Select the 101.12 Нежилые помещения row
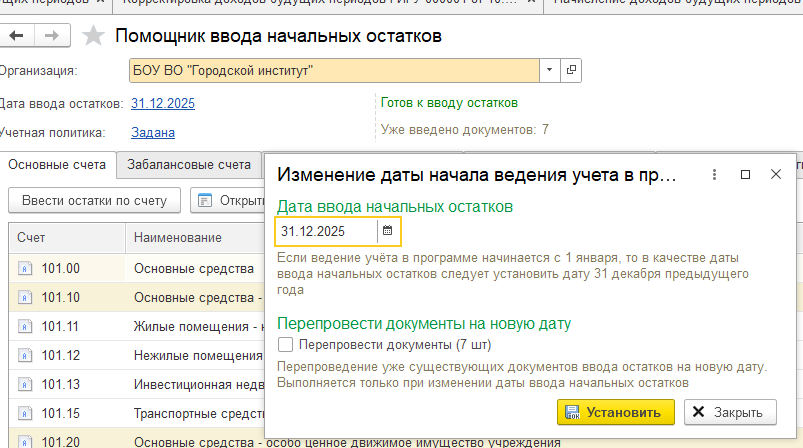The width and height of the screenshot is (803, 448). (x=136, y=355)
